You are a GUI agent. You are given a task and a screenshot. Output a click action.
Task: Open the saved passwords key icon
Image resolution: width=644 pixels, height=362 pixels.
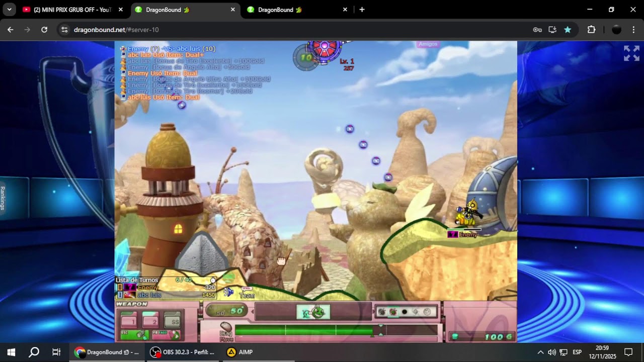537,30
